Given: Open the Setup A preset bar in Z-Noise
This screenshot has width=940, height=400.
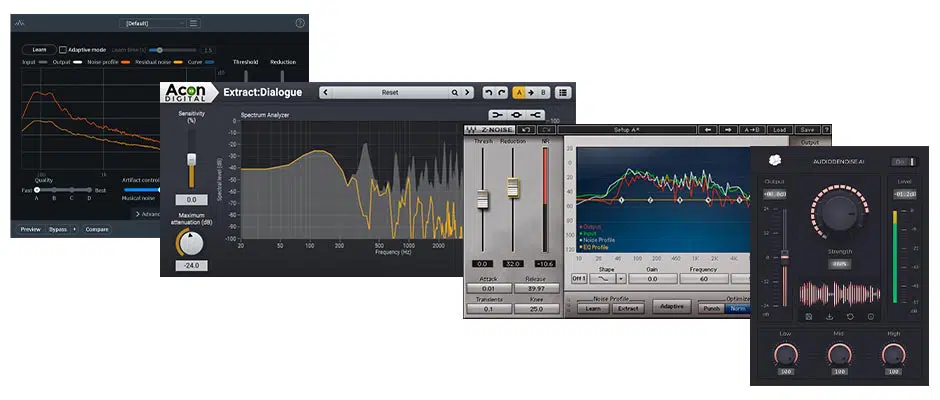Looking at the screenshot, I should coord(626,130).
